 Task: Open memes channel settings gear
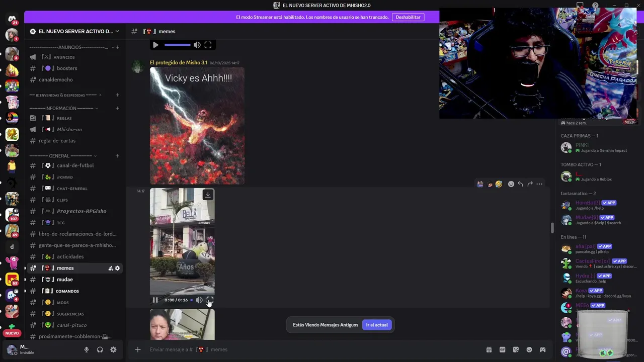click(118, 268)
